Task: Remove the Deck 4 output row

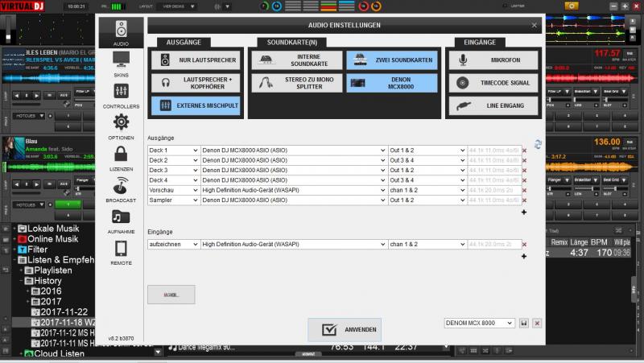Action: click(525, 180)
